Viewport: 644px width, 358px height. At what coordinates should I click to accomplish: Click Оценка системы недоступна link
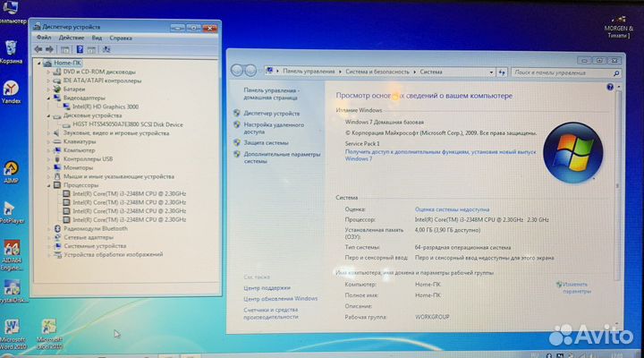pos(452,209)
